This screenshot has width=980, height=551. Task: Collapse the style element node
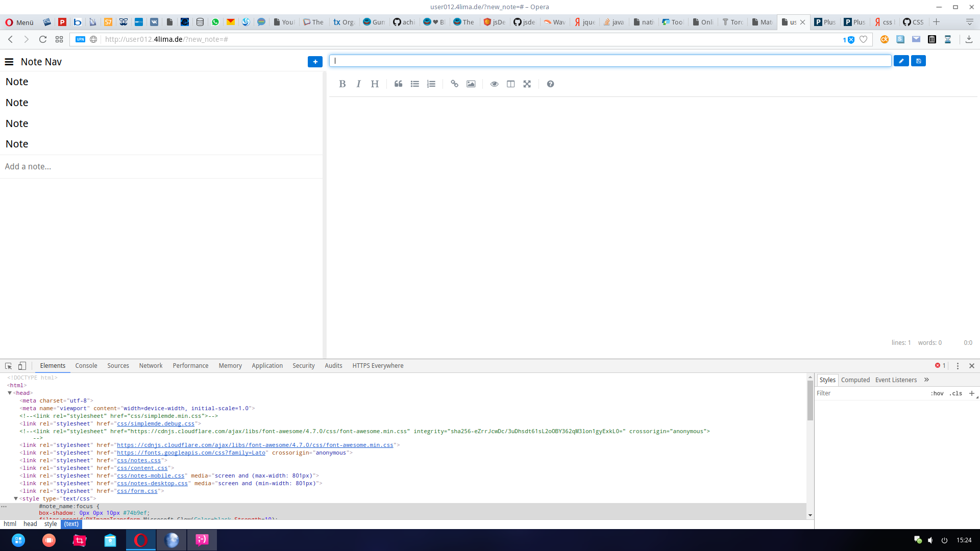click(x=16, y=498)
